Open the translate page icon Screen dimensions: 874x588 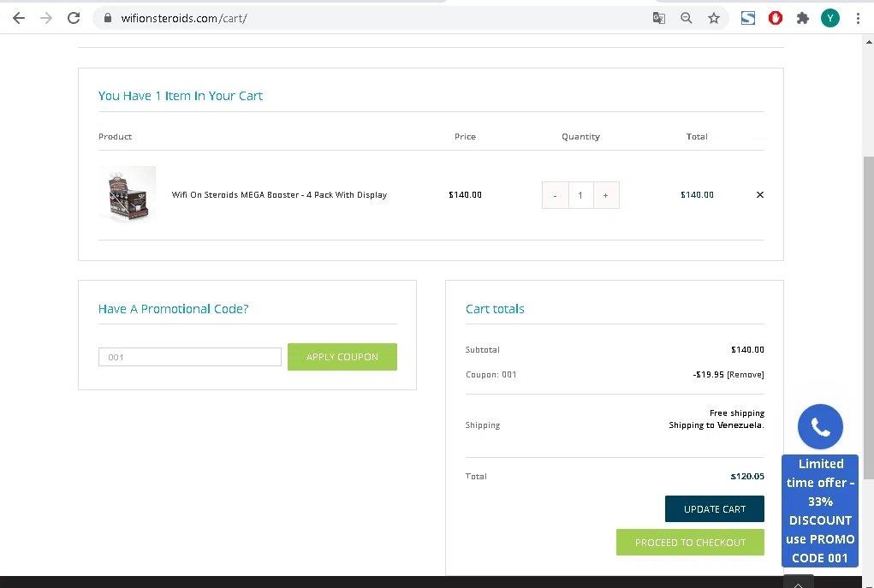pyautogui.click(x=659, y=18)
